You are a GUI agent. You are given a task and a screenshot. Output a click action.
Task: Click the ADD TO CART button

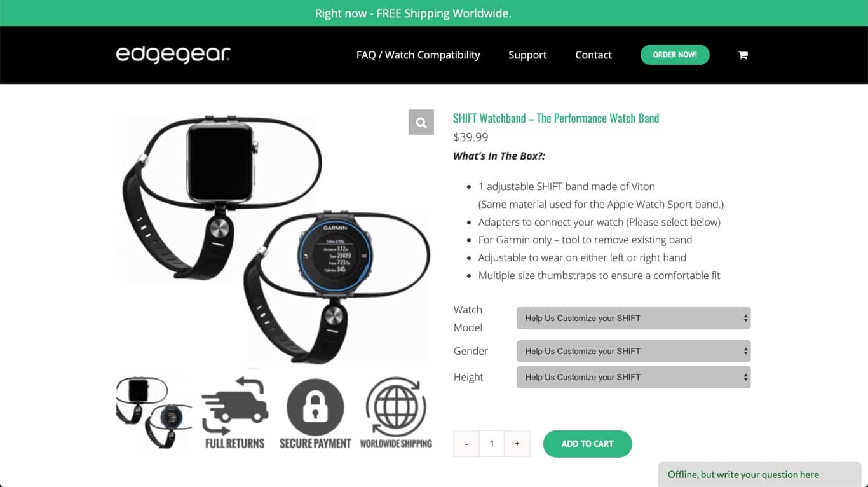click(x=588, y=444)
